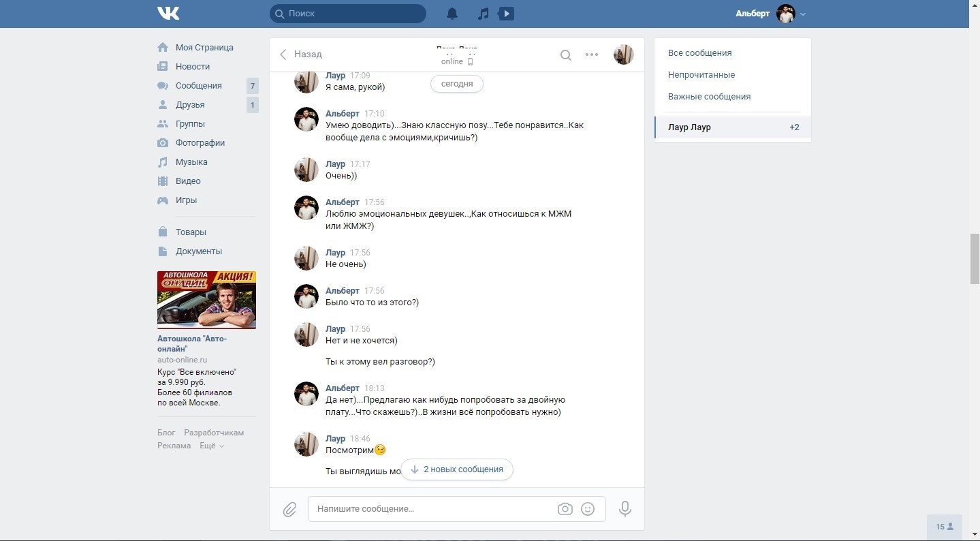
Task: Open the VK logo home link
Action: pyautogui.click(x=168, y=14)
